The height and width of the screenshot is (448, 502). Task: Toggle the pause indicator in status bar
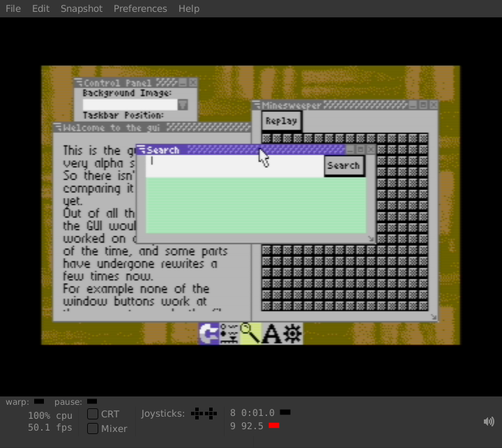92,401
